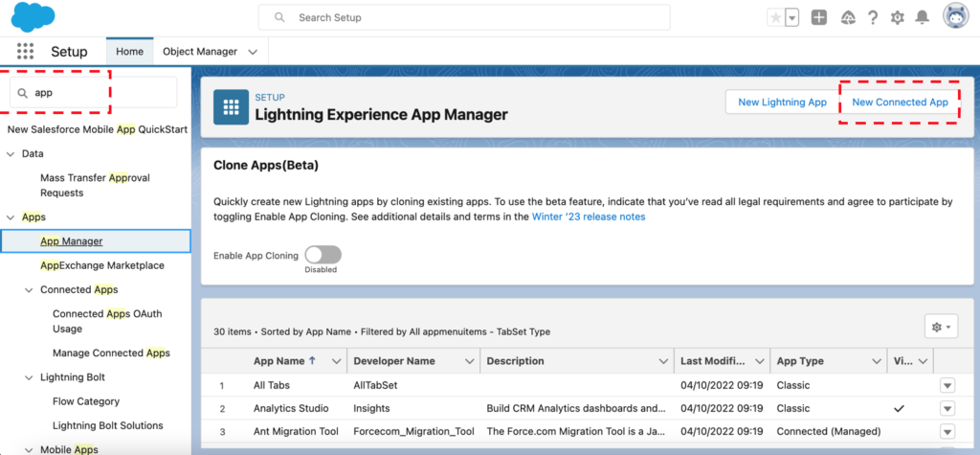This screenshot has height=455, width=980.
Task: Open the Last Modified column chevron menu
Action: (x=759, y=362)
